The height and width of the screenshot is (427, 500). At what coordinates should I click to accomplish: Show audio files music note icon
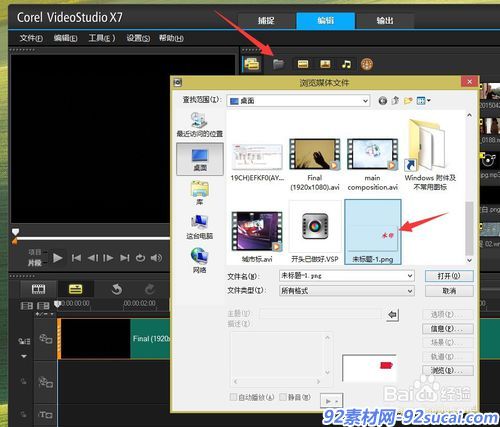[x=346, y=64]
